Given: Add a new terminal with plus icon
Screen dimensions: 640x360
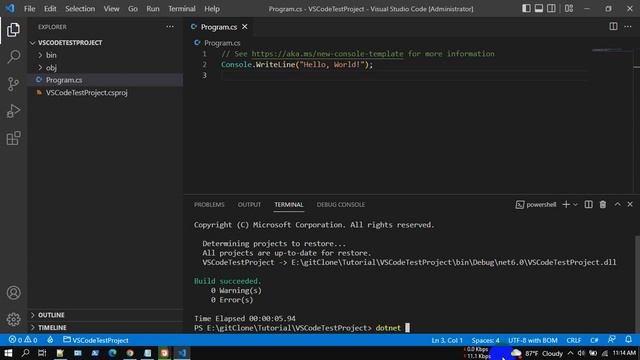Looking at the screenshot, I should [x=566, y=204].
